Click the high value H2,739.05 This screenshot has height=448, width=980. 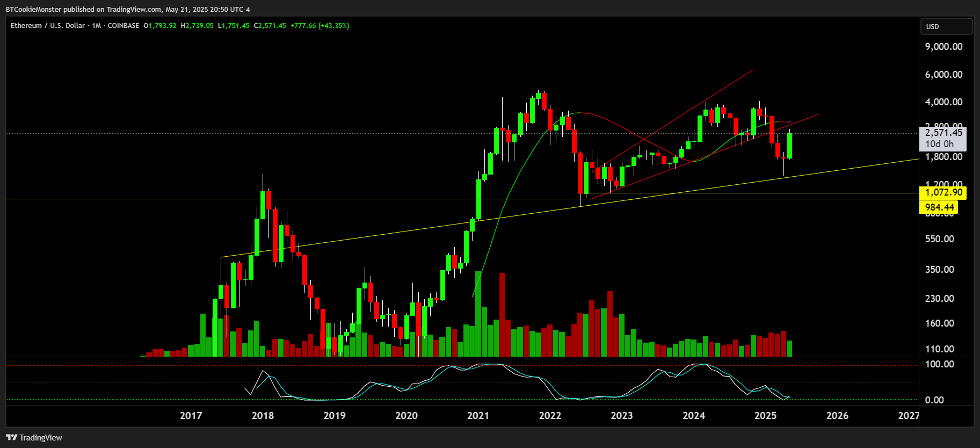pyautogui.click(x=197, y=26)
